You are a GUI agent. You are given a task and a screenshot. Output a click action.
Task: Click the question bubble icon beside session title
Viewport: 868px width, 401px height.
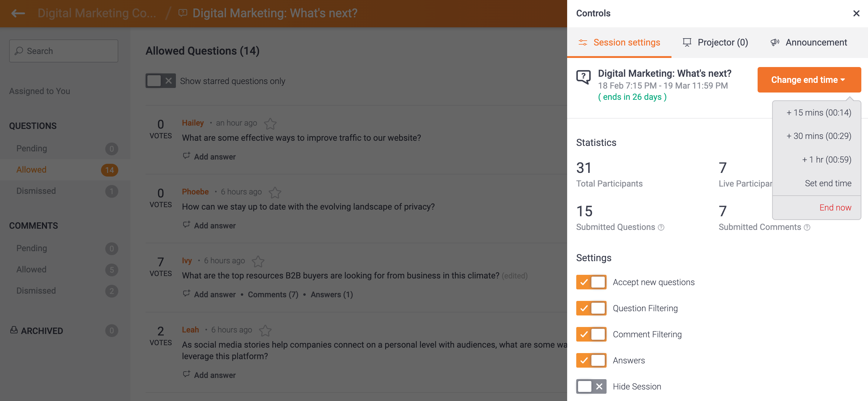[x=583, y=77]
